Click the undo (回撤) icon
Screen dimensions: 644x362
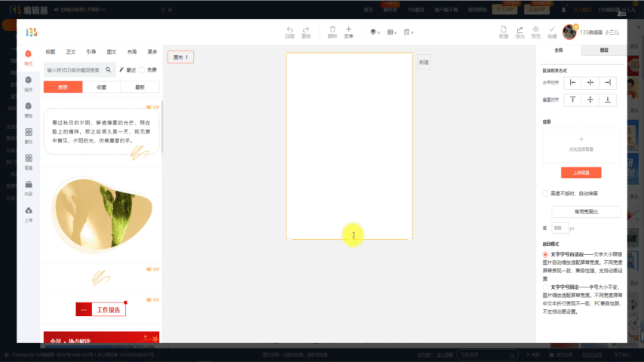coord(290,31)
